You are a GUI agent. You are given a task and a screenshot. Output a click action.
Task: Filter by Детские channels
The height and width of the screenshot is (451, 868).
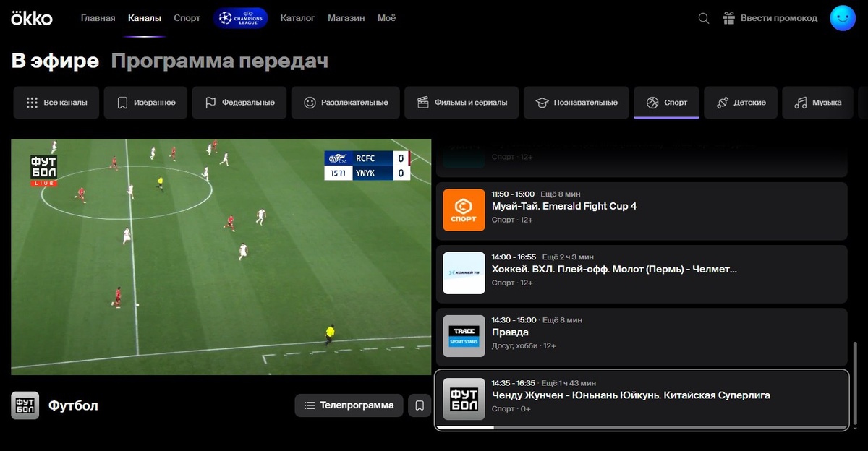click(741, 103)
